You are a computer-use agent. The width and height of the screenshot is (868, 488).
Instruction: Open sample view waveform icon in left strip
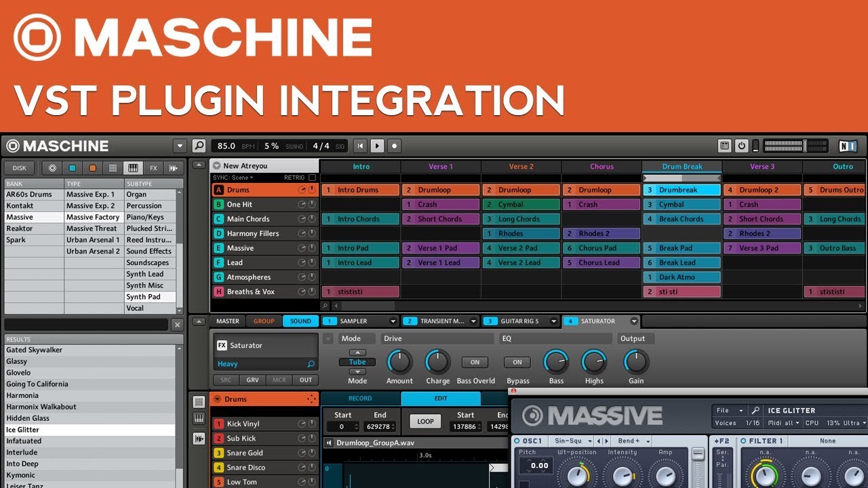pos(199,439)
